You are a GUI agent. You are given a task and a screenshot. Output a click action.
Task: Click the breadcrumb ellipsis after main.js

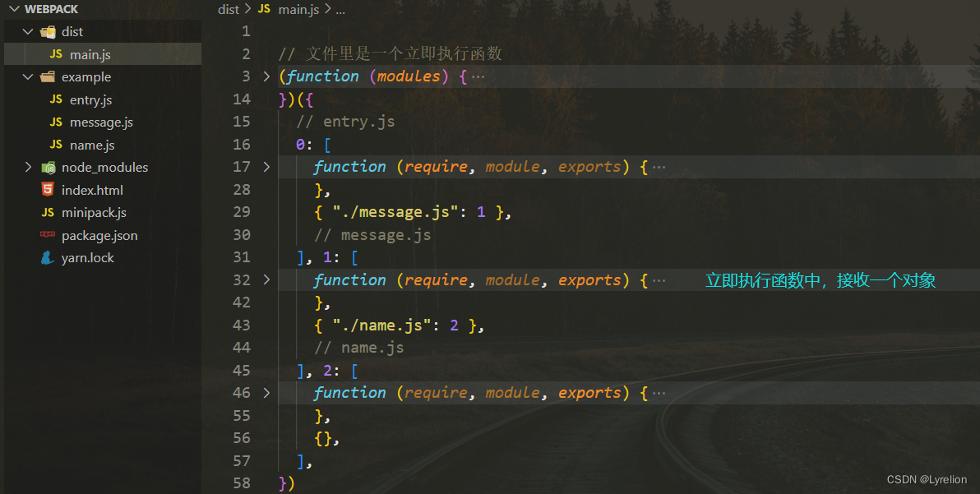pos(340,11)
